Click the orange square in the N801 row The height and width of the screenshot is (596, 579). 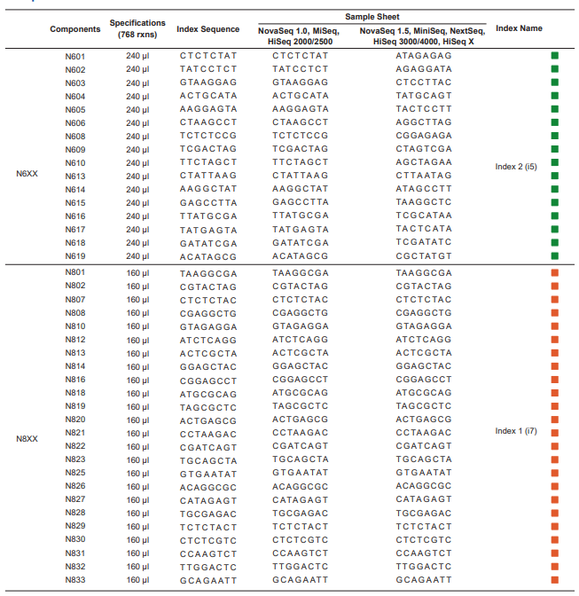click(x=555, y=273)
